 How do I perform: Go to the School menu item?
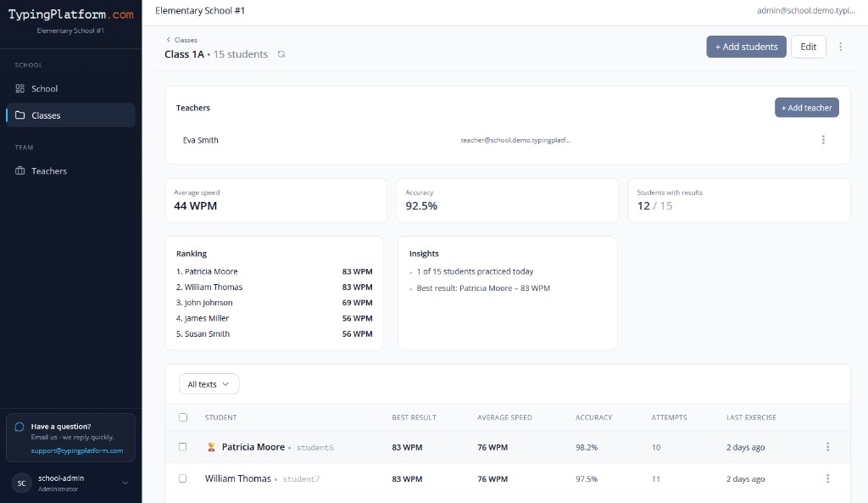click(x=70, y=88)
